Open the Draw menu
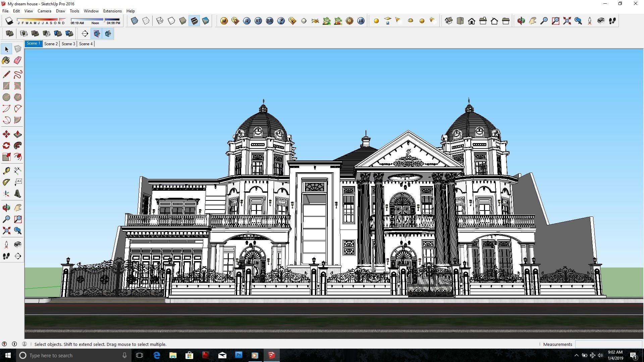Image resolution: width=644 pixels, height=362 pixels. (60, 11)
